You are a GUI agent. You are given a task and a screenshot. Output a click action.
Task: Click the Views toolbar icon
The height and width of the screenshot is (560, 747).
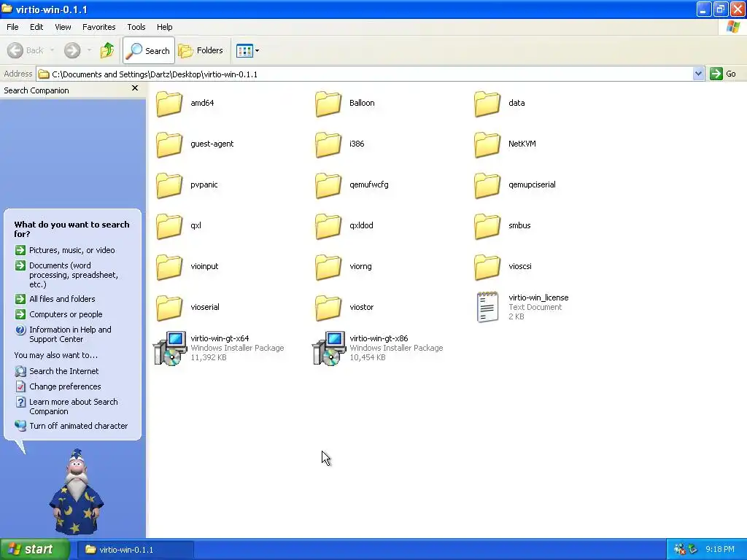pos(244,50)
